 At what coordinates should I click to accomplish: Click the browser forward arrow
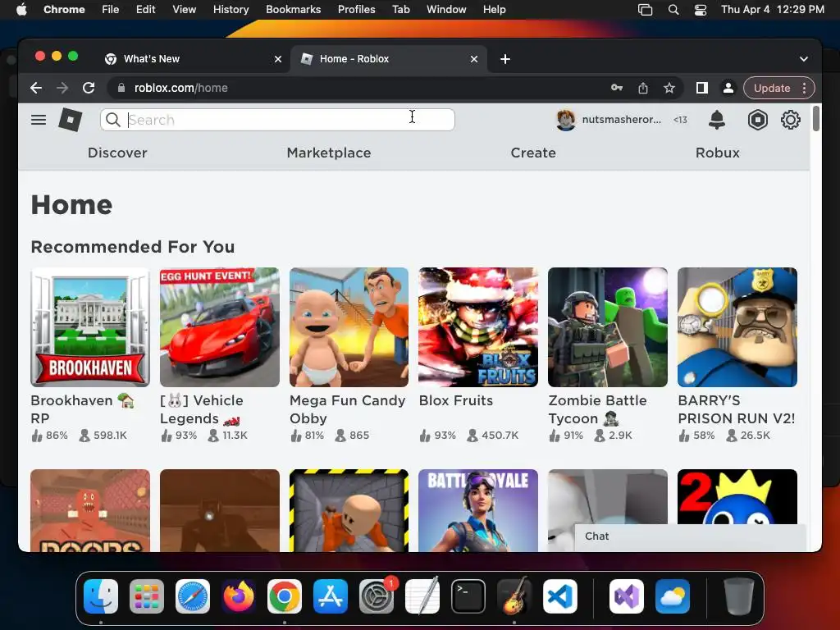coord(62,88)
